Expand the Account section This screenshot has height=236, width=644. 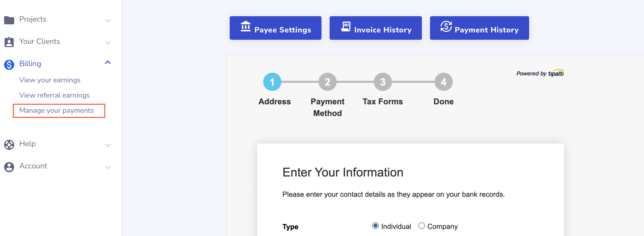(x=108, y=167)
